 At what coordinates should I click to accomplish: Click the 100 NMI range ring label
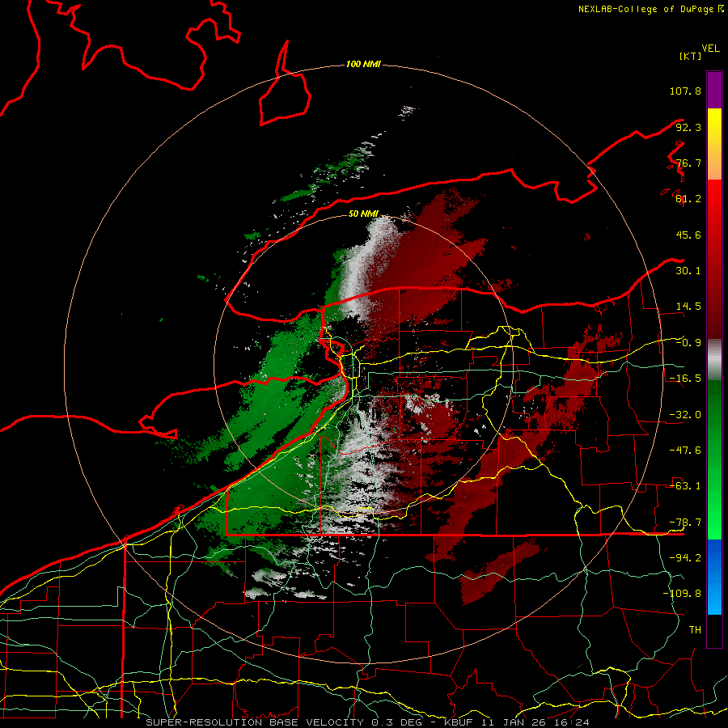[x=363, y=64]
